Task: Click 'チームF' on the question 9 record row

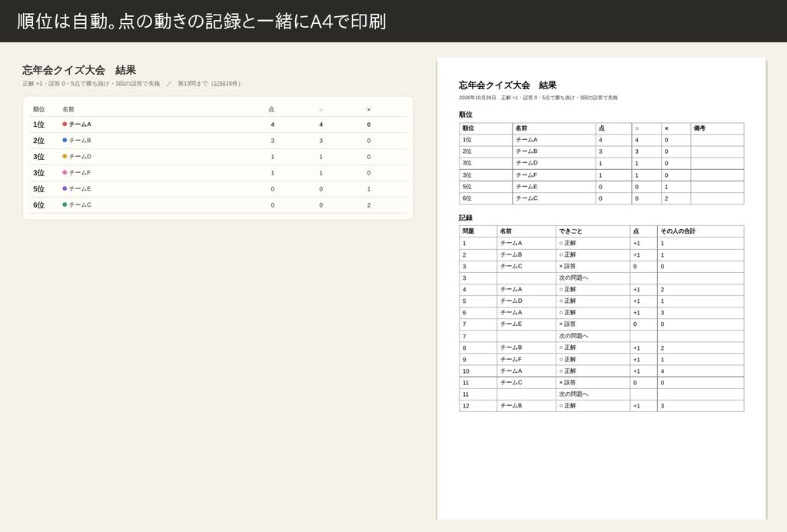Action: (x=511, y=359)
